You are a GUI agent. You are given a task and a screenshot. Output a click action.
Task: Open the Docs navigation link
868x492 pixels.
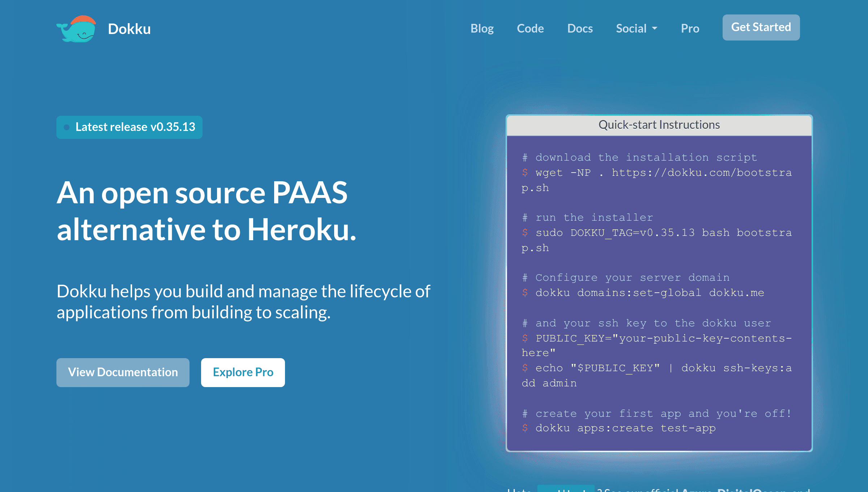click(580, 28)
